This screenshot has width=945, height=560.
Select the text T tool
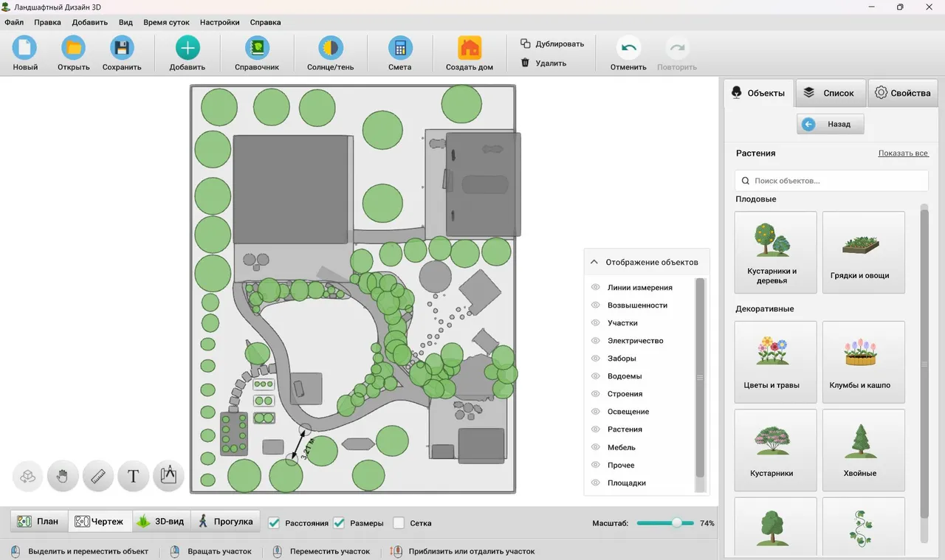click(134, 477)
